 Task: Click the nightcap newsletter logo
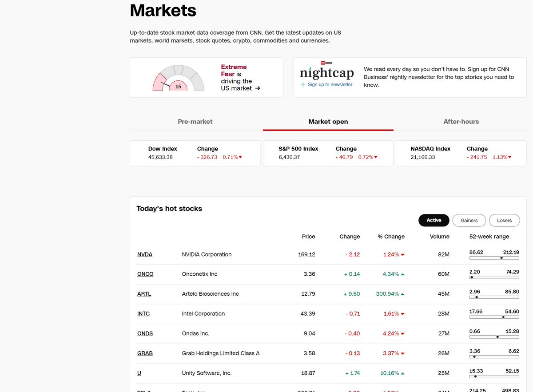click(x=326, y=71)
